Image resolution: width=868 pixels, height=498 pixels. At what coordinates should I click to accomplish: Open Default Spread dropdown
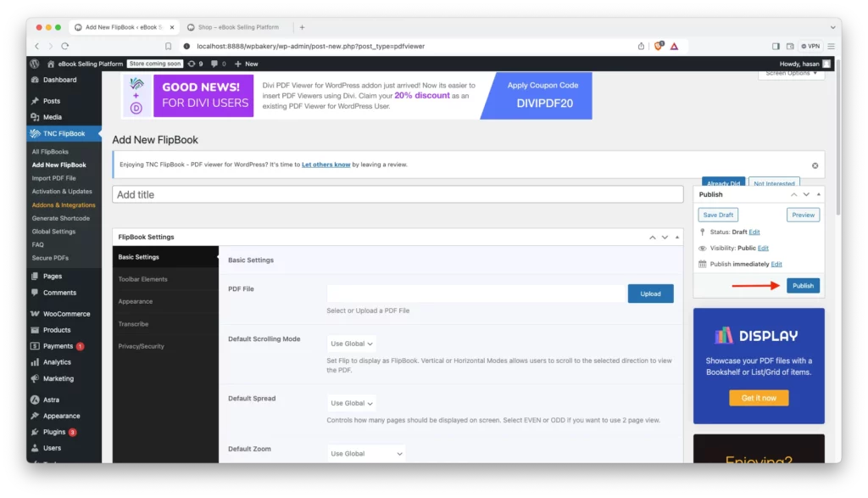(x=352, y=403)
